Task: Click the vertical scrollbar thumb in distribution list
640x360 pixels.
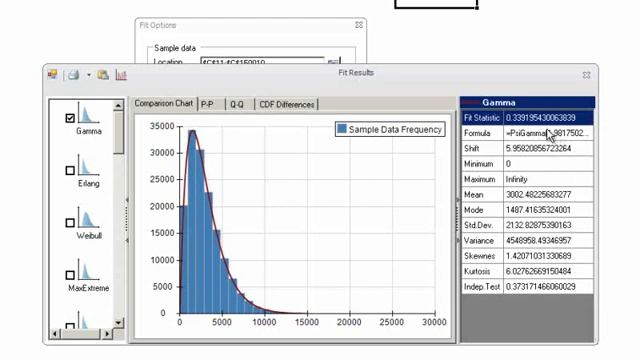Action: pyautogui.click(x=118, y=133)
